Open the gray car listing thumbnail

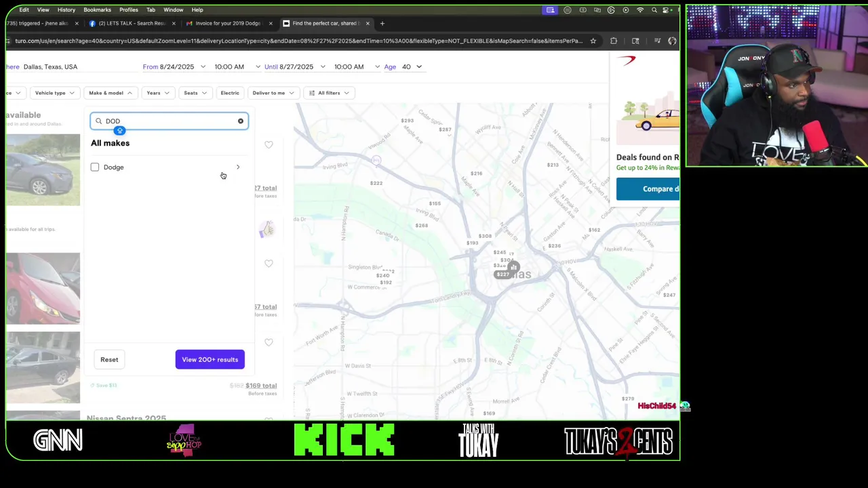tap(43, 169)
